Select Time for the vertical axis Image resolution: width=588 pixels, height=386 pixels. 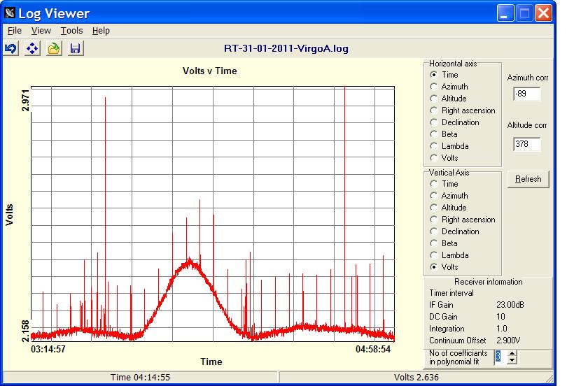(x=434, y=184)
